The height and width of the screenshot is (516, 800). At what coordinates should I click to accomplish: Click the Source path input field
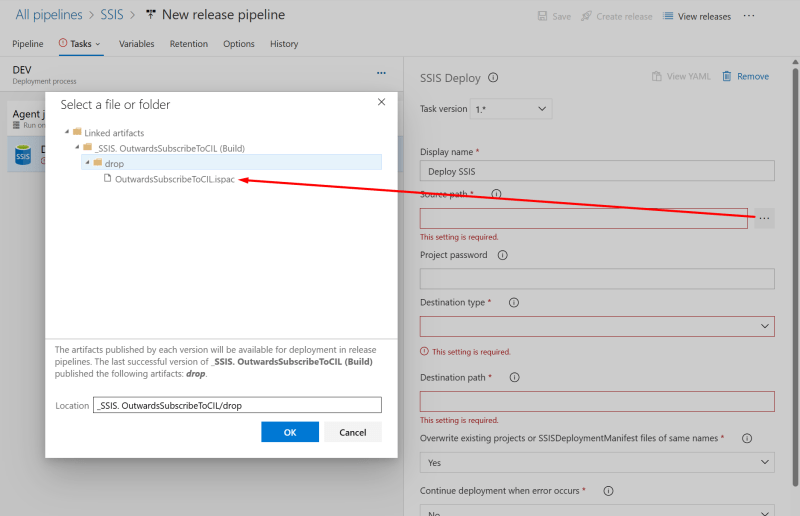584,218
